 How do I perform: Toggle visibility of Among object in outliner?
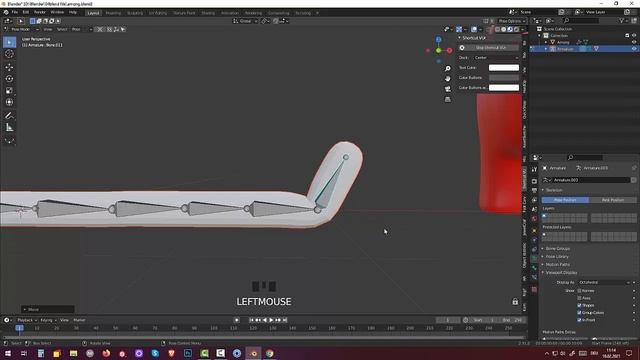(634, 42)
